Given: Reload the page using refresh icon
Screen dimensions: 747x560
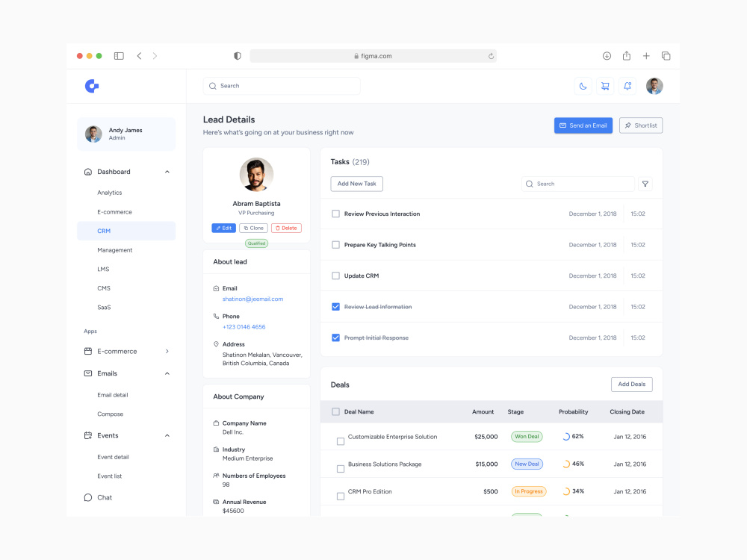Looking at the screenshot, I should (492, 56).
